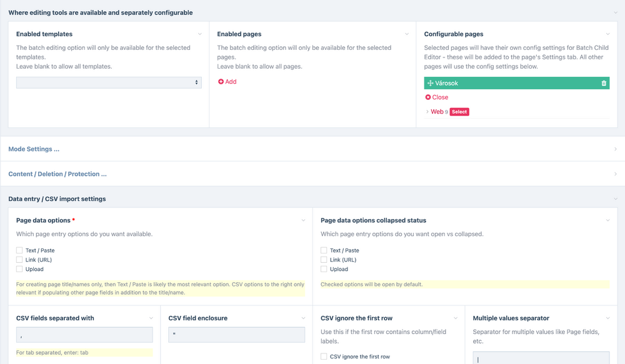Check Upload under Page data options

(19, 269)
